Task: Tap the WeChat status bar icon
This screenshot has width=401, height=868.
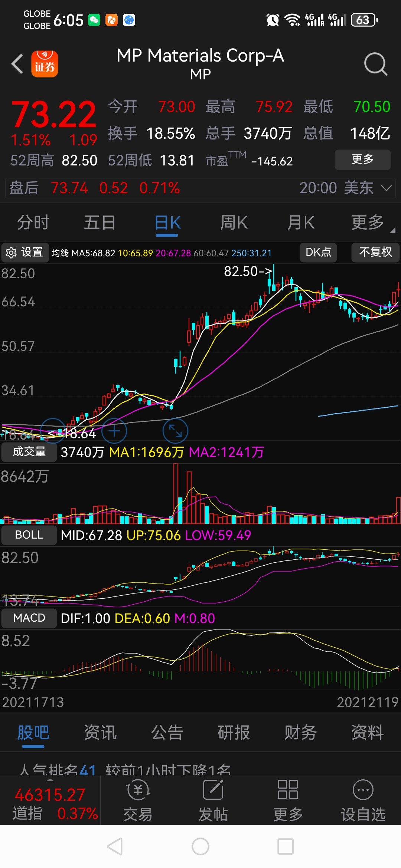Action: click(94, 20)
